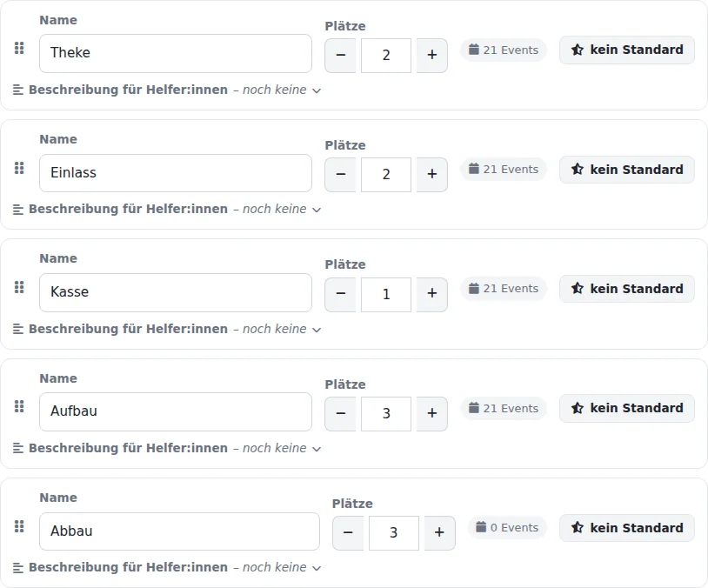Open the 21 Events badge for Theke
This screenshot has width=708, height=588.
point(504,50)
